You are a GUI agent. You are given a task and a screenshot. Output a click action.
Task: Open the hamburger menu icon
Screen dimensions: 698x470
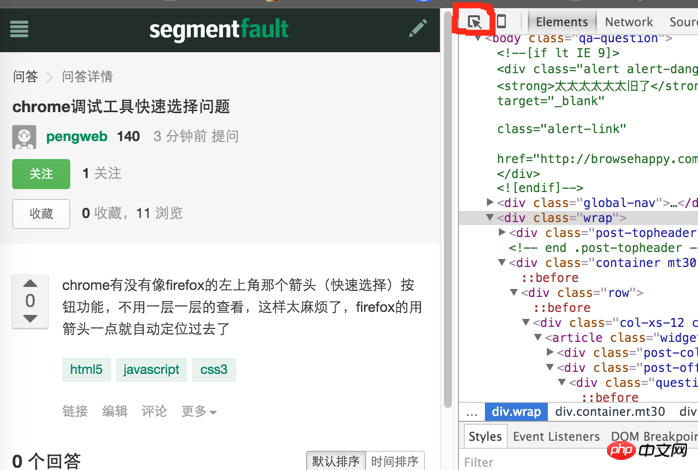(19, 29)
